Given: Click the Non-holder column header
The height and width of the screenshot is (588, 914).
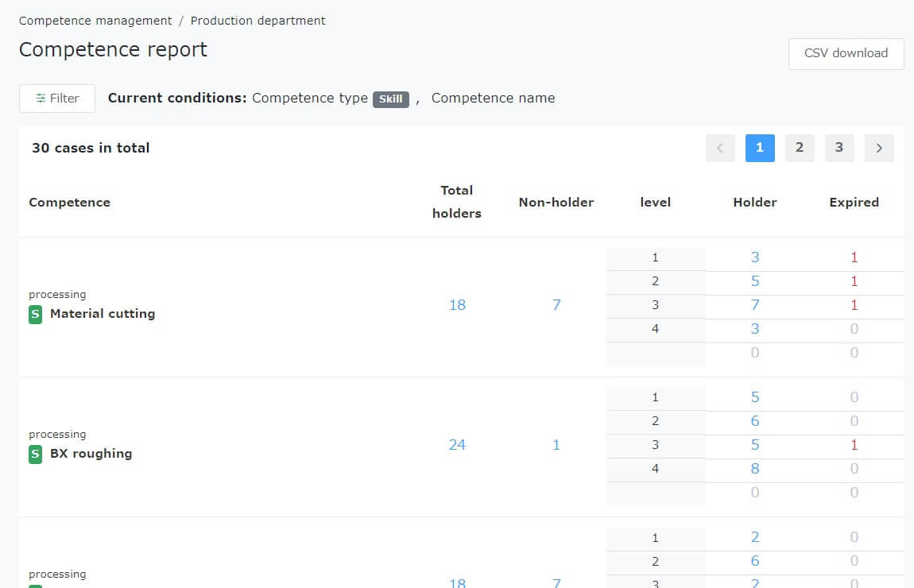Looking at the screenshot, I should [556, 202].
